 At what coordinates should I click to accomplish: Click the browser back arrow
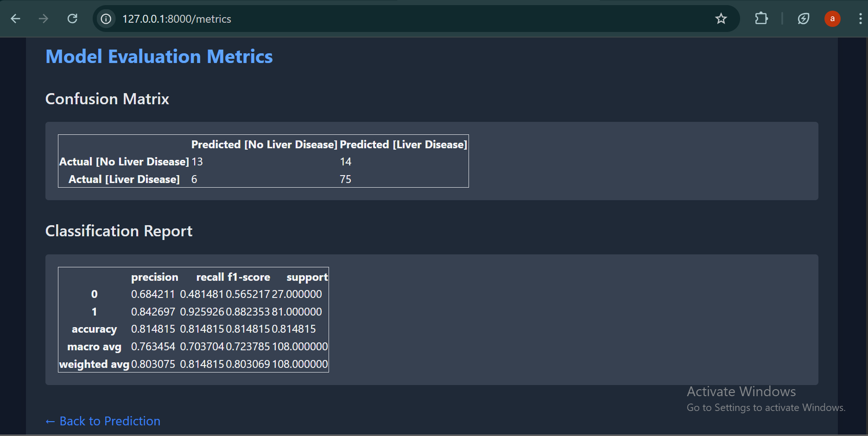click(15, 19)
